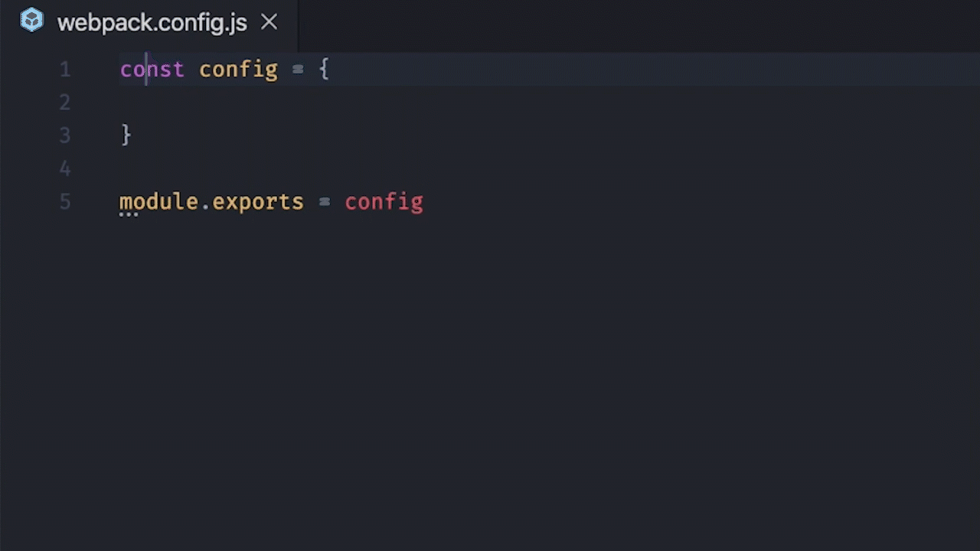Place cursor on empty line 2

click(306, 103)
